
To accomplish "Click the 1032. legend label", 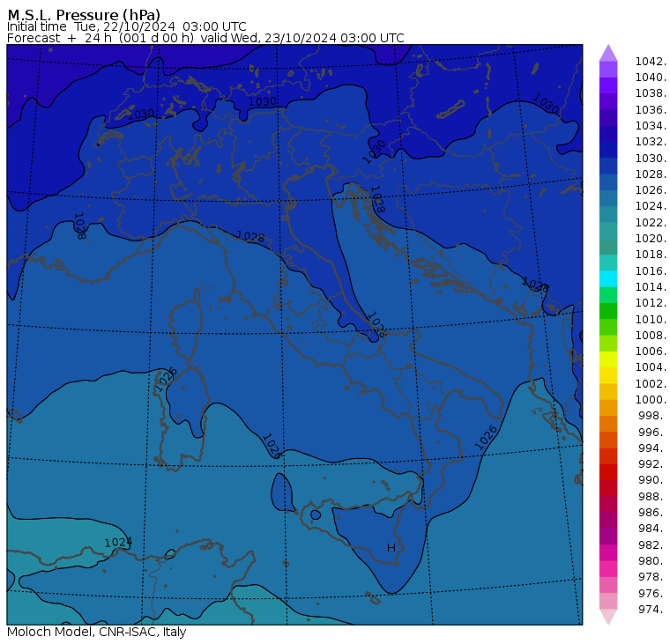I will tap(651, 141).
